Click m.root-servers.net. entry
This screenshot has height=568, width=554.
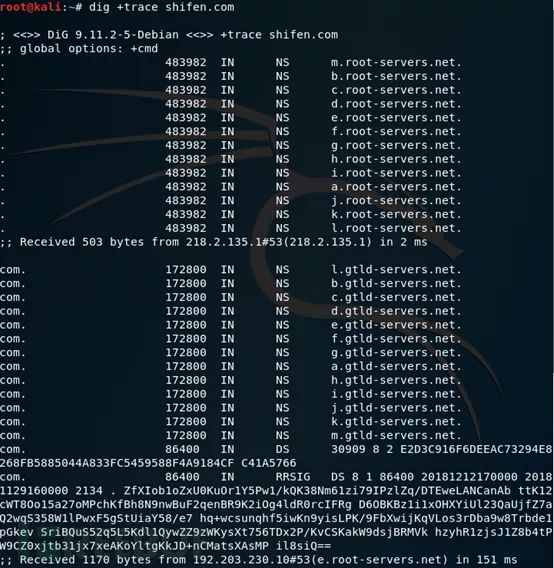[396, 62]
